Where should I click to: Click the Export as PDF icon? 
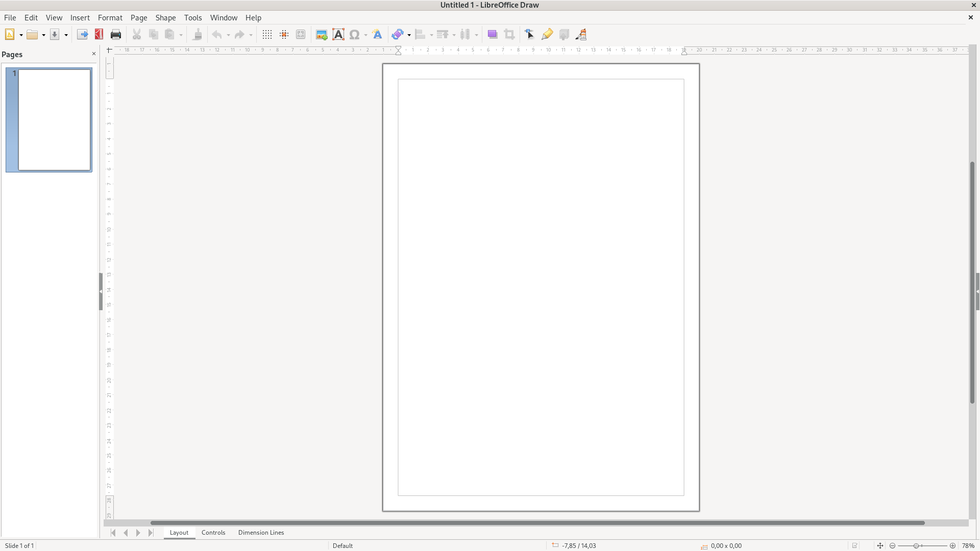click(x=99, y=35)
